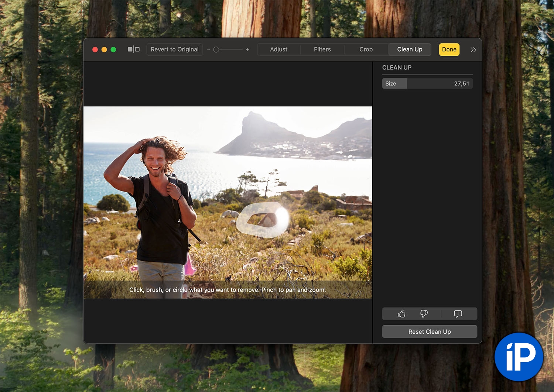Viewport: 554px width, 392px height.
Task: Click the highlighted brushed rock in photo
Action: (x=262, y=220)
